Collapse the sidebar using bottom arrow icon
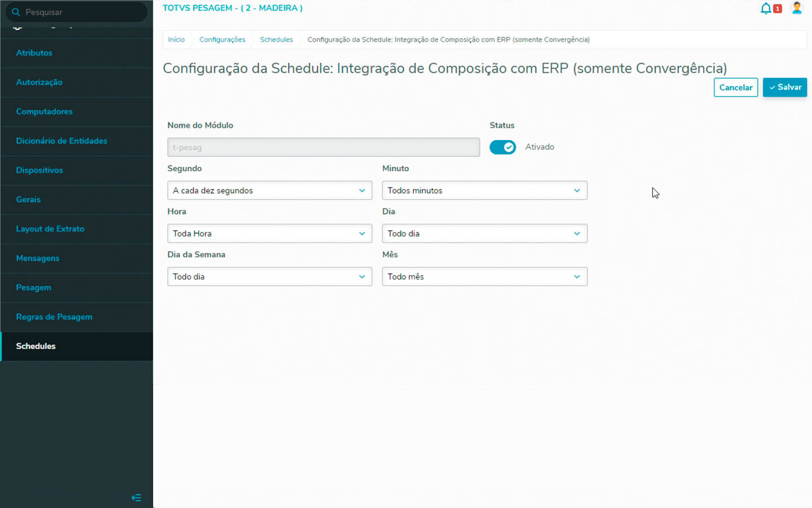812x508 pixels. (x=136, y=497)
